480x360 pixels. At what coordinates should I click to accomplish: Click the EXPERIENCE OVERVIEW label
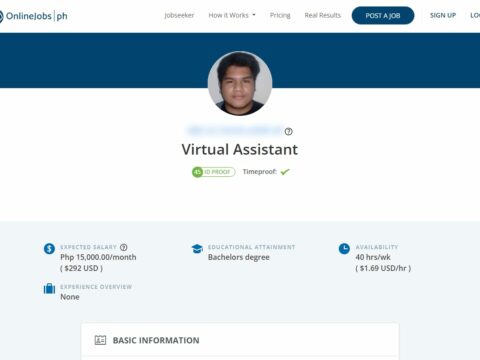[96, 287]
